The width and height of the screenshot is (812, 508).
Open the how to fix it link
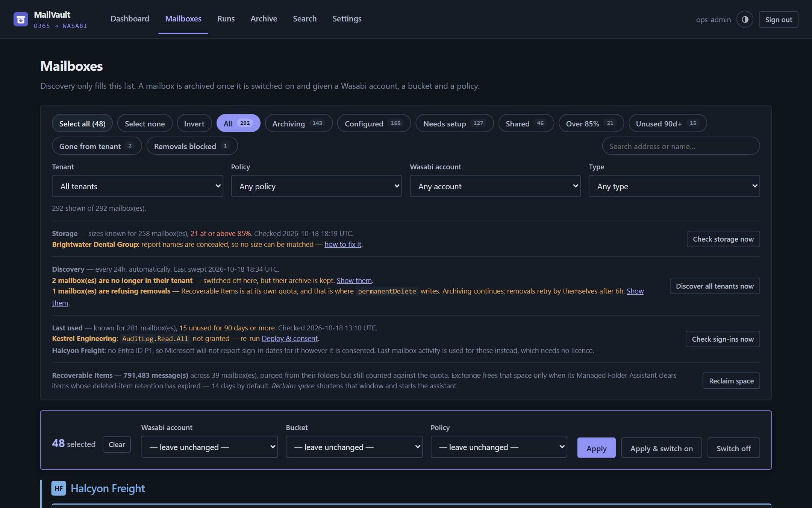pyautogui.click(x=342, y=244)
